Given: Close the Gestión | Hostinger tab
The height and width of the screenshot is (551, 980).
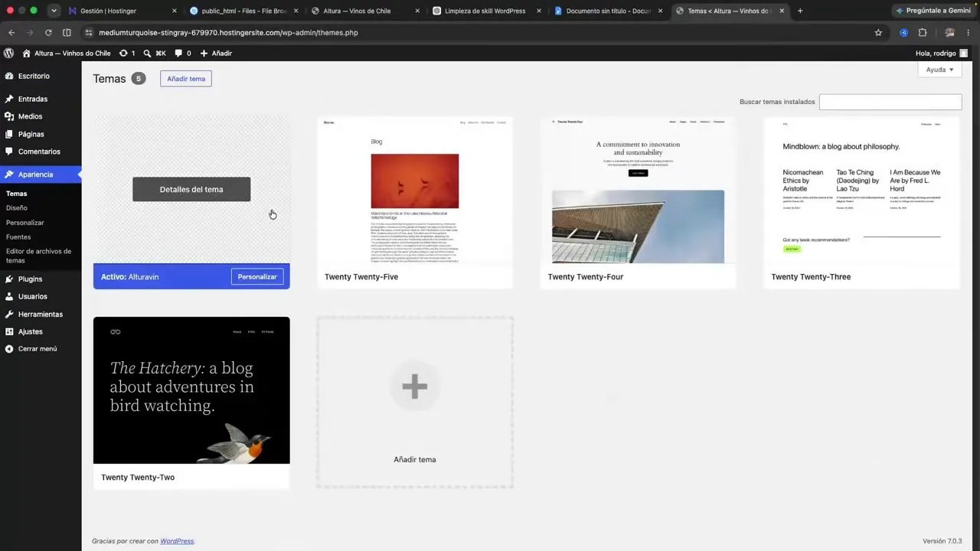Looking at the screenshot, I should point(174,11).
